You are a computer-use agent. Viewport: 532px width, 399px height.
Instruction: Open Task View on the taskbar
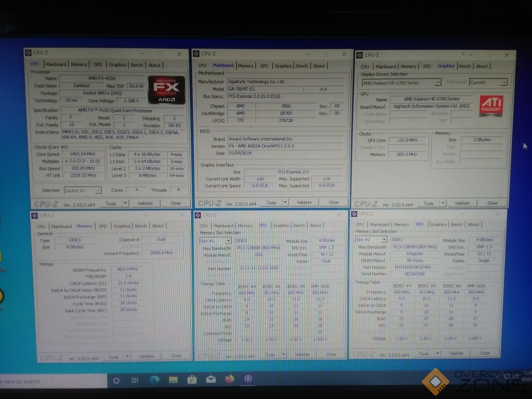pos(135,380)
